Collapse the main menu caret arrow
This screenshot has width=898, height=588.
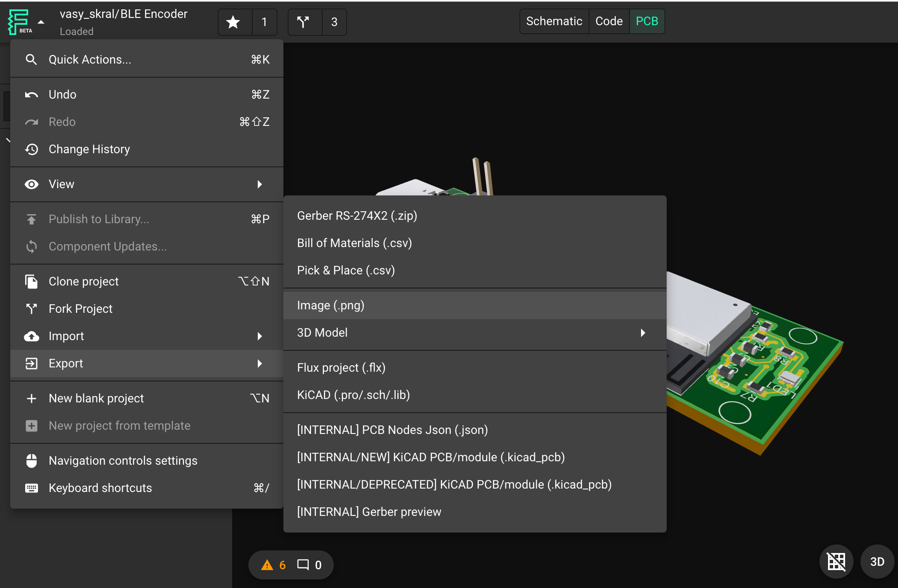[x=41, y=22]
